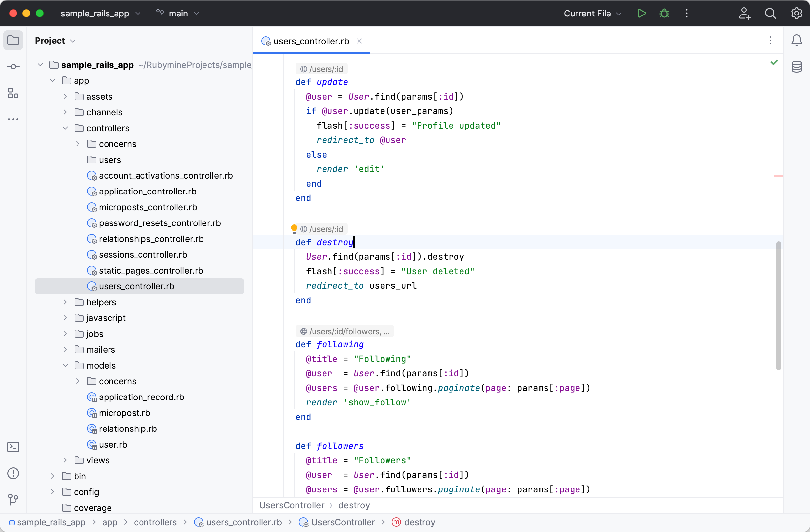Open the Structure tool window icon

(x=13, y=93)
